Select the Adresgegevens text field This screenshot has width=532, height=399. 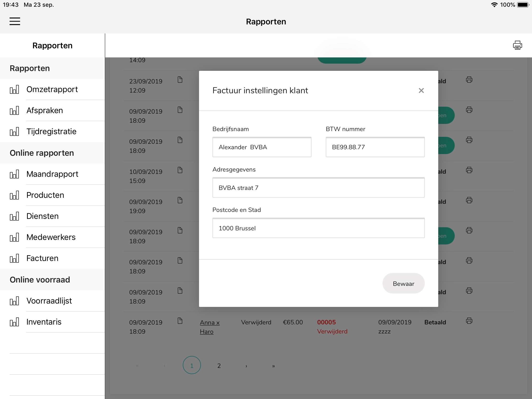318,188
